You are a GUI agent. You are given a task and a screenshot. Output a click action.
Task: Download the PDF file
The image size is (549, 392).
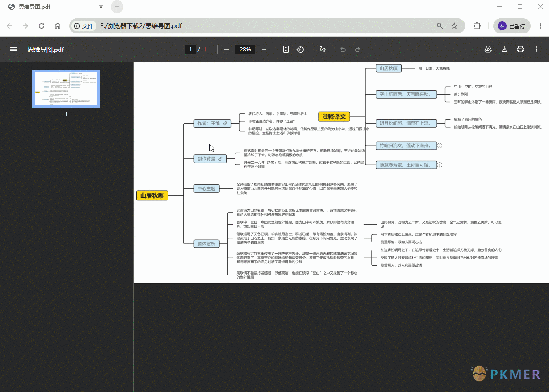tap(504, 49)
